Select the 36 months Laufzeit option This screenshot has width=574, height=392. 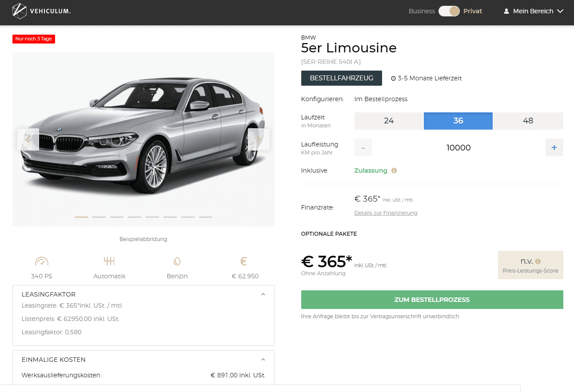tap(458, 121)
